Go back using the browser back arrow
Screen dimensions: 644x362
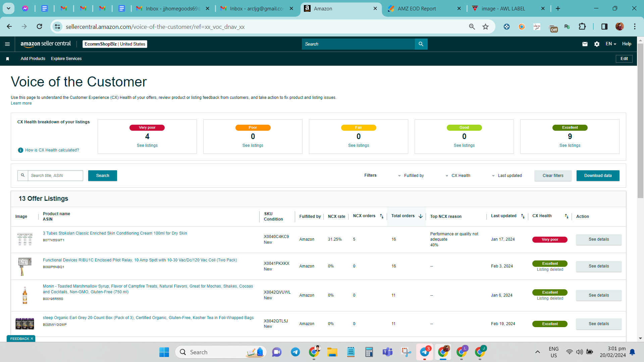(x=9, y=26)
